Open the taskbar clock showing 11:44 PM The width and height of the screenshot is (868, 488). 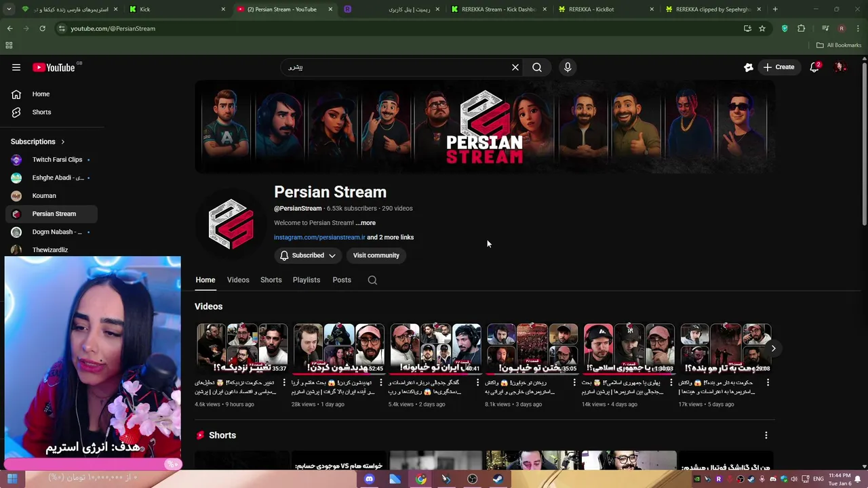(840, 479)
